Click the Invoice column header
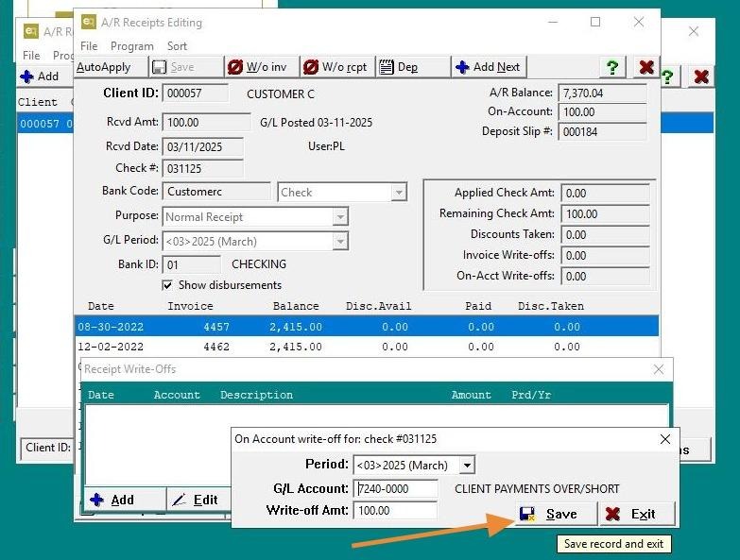Image resolution: width=740 pixels, height=560 pixels. 190,306
